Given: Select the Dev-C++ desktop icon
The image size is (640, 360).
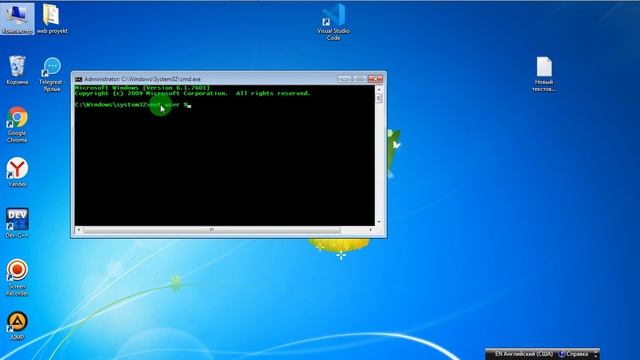Looking at the screenshot, I should click(17, 223).
